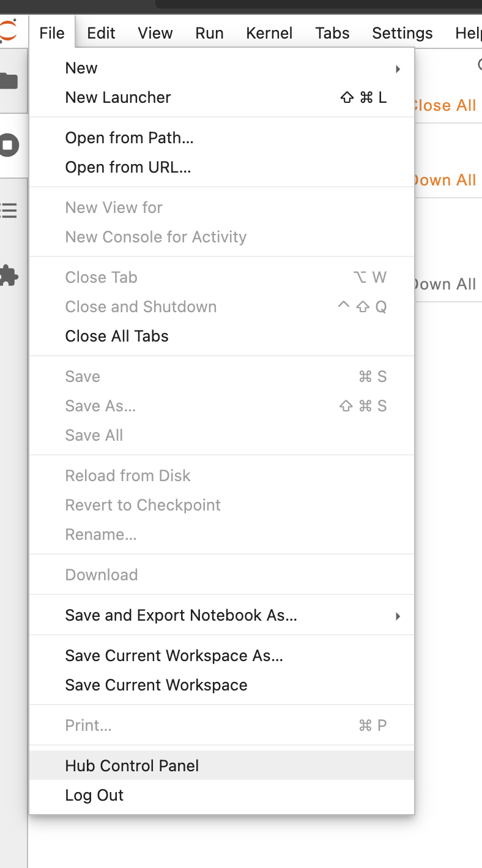Click the Jupyter logo icon
The image size is (482, 868).
coord(9,31)
